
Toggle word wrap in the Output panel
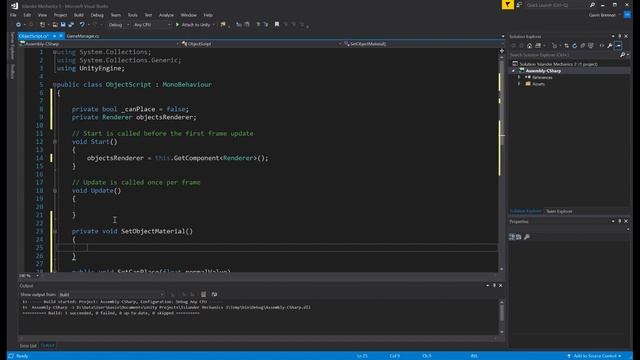point(214,294)
